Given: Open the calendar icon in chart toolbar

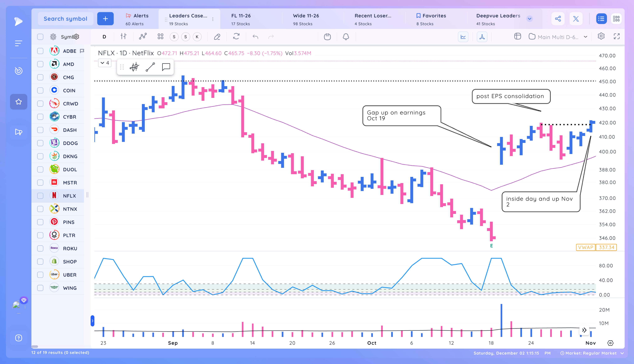Looking at the screenshot, I should click(327, 37).
